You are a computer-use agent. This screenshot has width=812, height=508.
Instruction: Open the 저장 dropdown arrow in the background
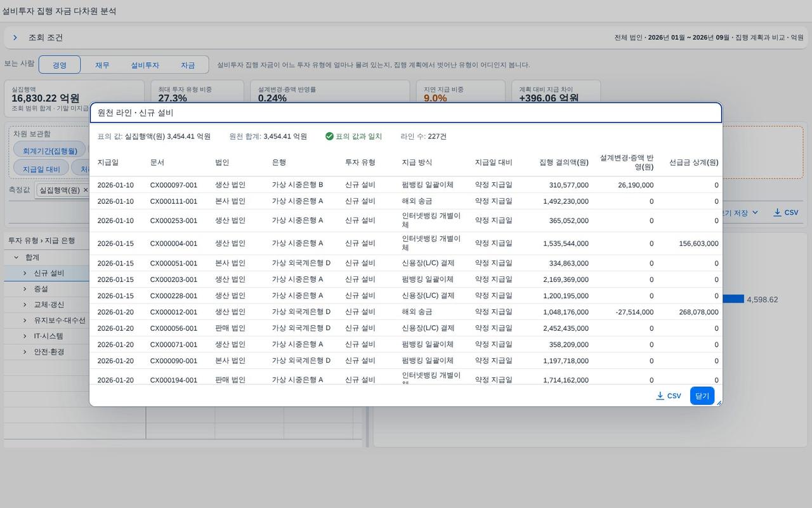[755, 213]
